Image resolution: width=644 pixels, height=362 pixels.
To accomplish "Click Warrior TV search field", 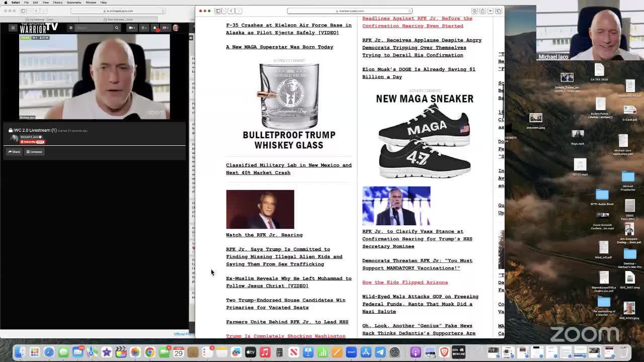I will [x=95, y=28].
